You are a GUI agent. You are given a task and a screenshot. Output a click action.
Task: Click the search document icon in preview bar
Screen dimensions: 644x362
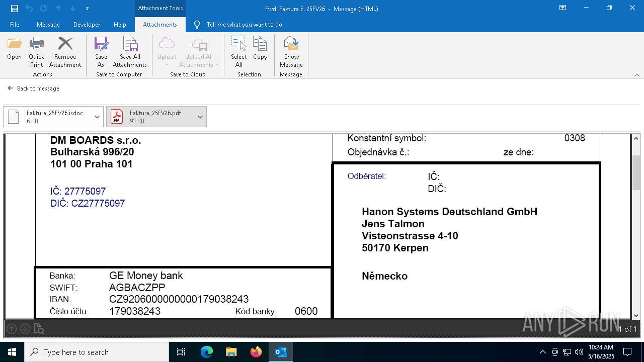39,329
